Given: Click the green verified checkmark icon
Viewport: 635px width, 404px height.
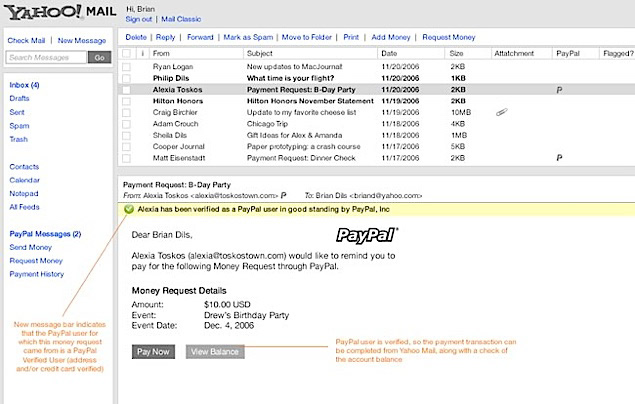Looking at the screenshot, I should (x=129, y=209).
